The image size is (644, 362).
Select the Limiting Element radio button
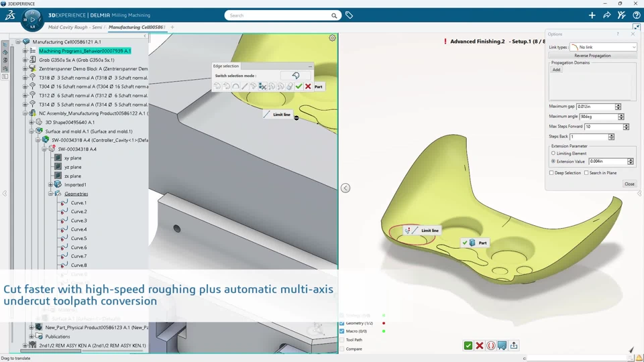pos(553,153)
